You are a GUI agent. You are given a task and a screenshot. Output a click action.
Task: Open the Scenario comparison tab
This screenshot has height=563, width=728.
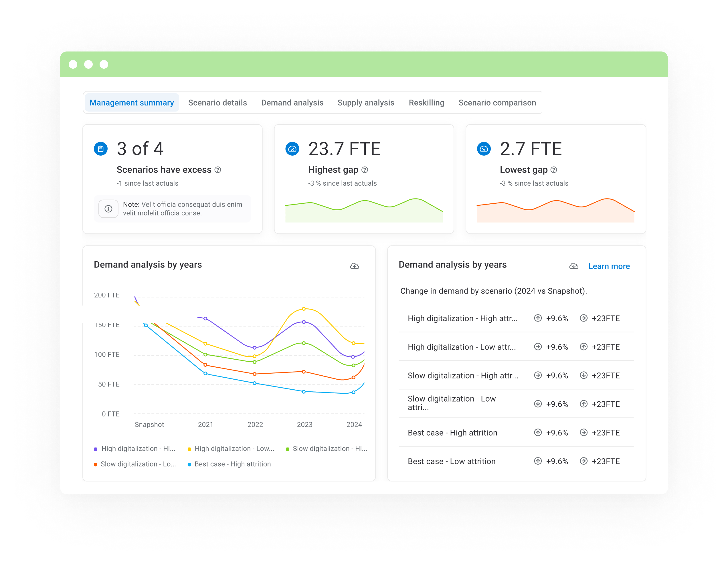pyautogui.click(x=497, y=103)
